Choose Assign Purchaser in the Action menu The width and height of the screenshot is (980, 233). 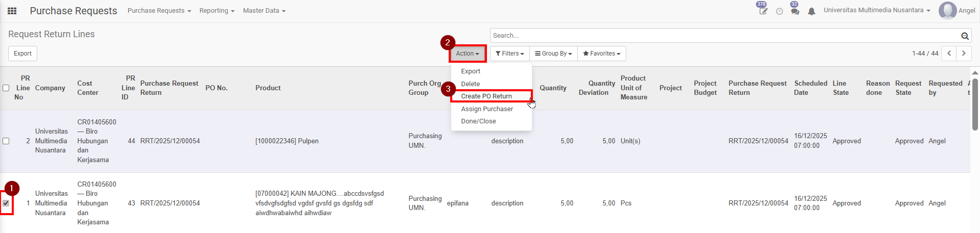coord(487,109)
